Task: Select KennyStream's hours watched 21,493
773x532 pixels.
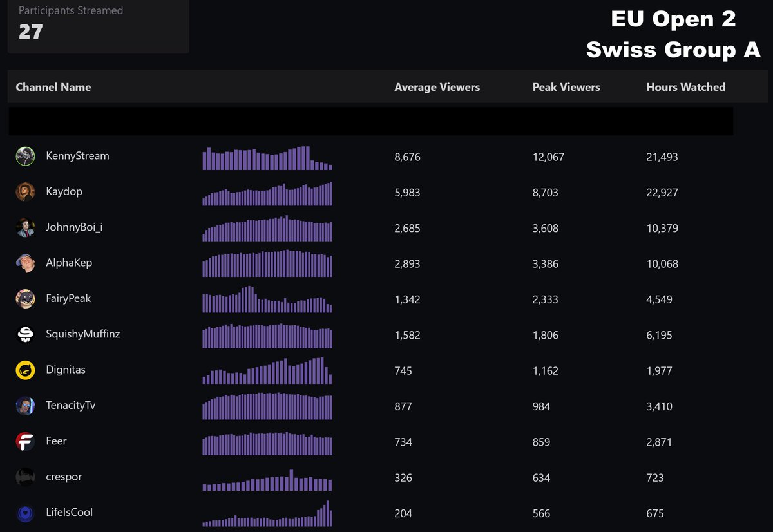Action: (662, 157)
